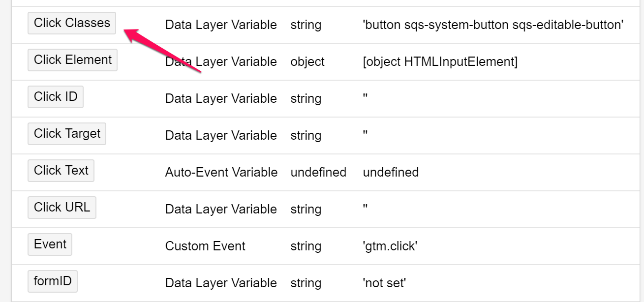The width and height of the screenshot is (644, 302).
Task: Select the [object HTMLInputElement] value
Action: 440,61
